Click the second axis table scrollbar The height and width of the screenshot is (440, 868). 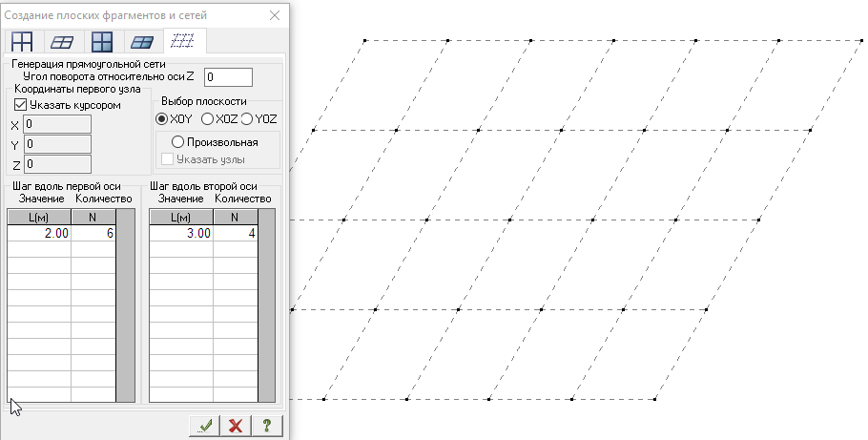(267, 305)
